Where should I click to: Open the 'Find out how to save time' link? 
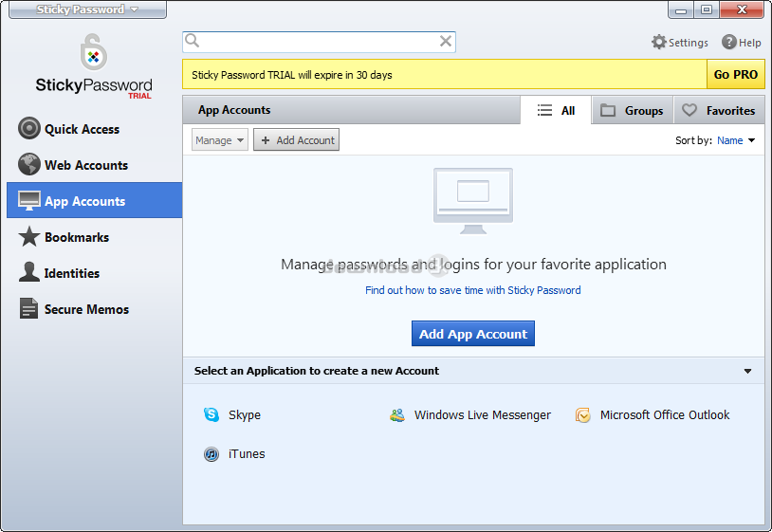point(473,290)
